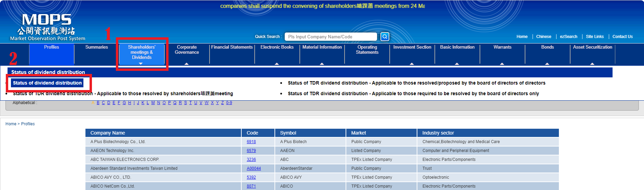Open company code 8071 link
The image size is (644, 190).
pyautogui.click(x=251, y=186)
